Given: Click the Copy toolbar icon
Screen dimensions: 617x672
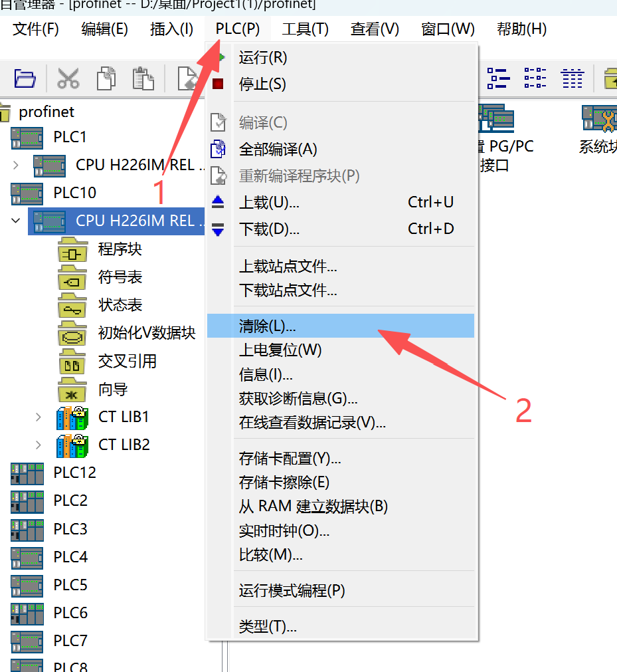Looking at the screenshot, I should click(106, 78).
